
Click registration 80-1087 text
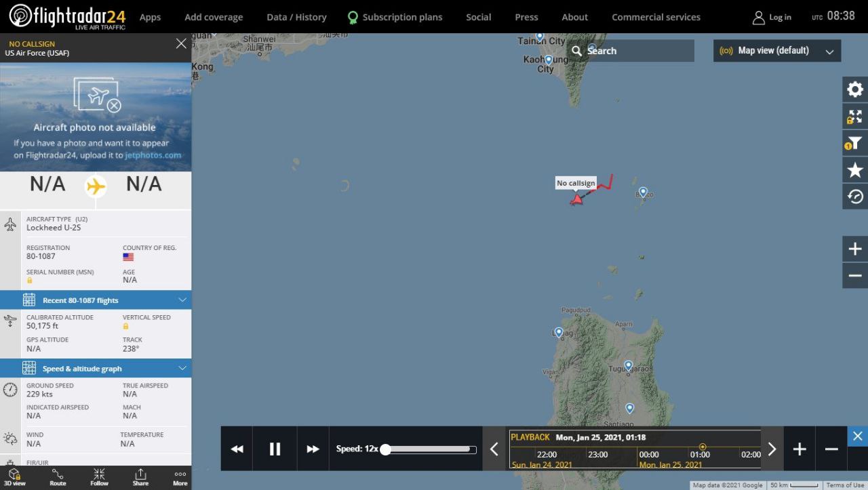[x=41, y=256]
